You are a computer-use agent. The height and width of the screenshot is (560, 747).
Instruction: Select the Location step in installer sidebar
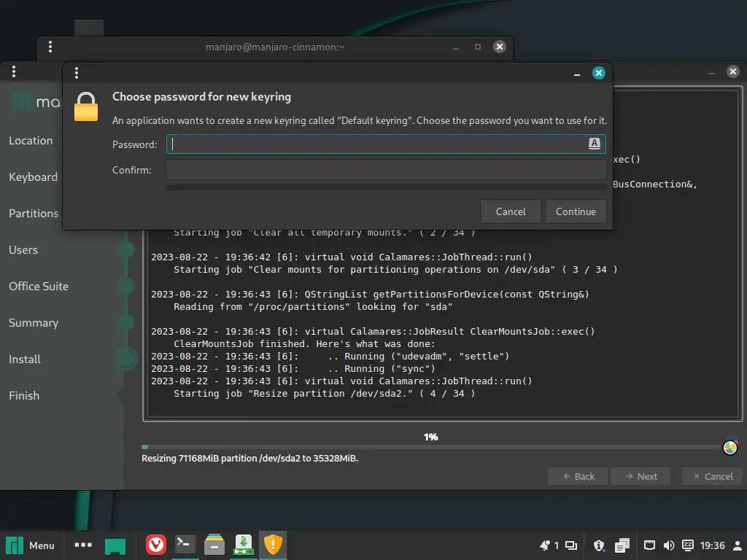pos(31,141)
